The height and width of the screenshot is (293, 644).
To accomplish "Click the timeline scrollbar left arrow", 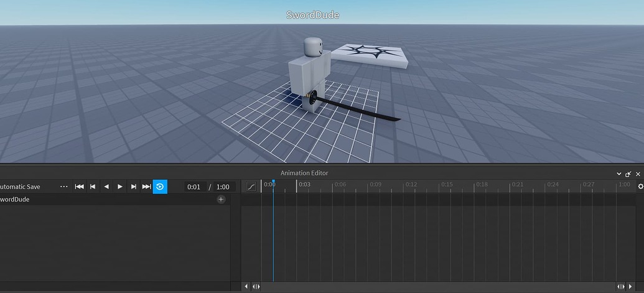I will (x=246, y=287).
